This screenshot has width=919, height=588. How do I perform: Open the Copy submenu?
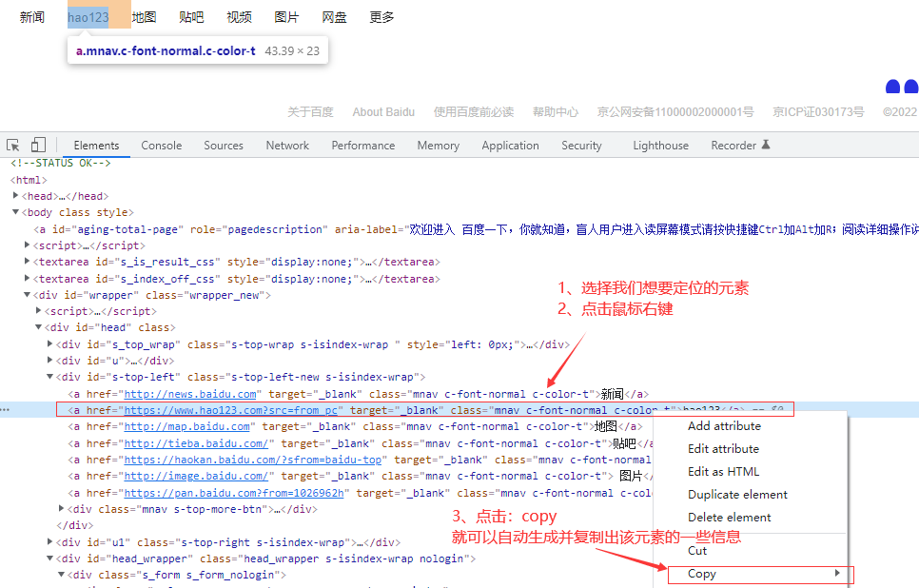point(761,575)
